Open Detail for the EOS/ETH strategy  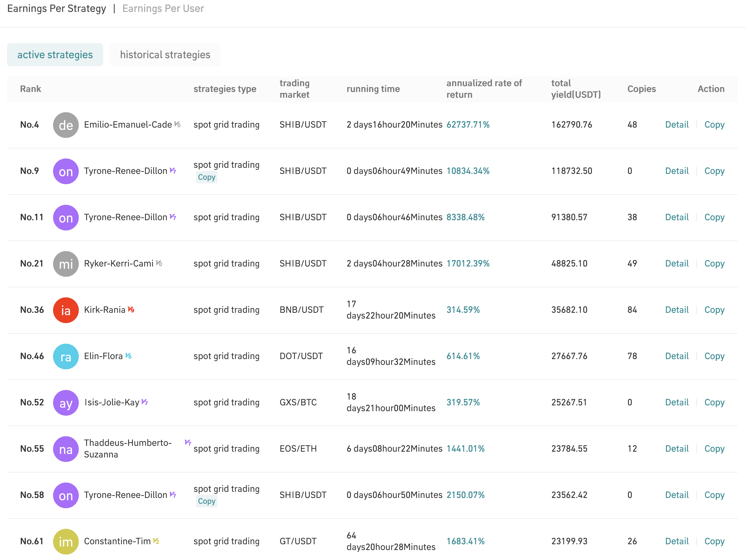(x=677, y=449)
